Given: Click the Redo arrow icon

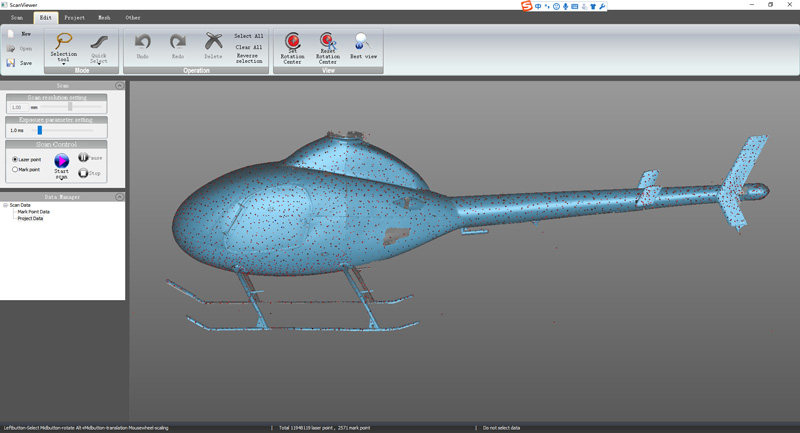Looking at the screenshot, I should tap(177, 42).
